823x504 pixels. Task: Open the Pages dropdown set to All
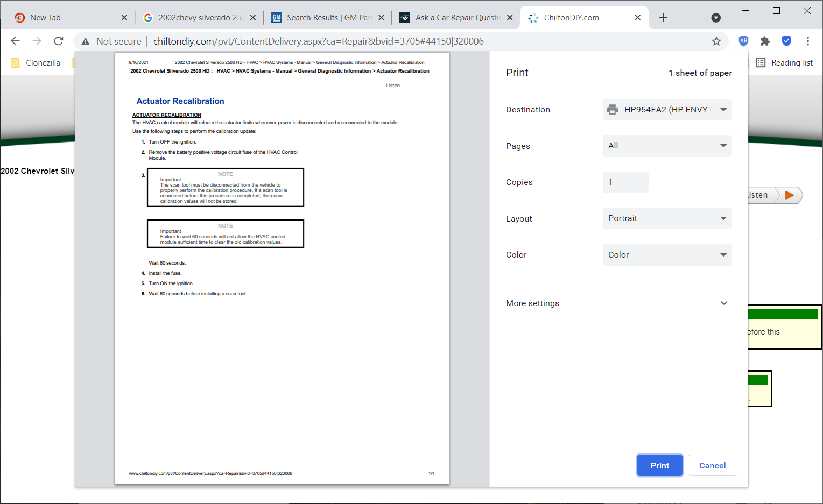coord(667,146)
